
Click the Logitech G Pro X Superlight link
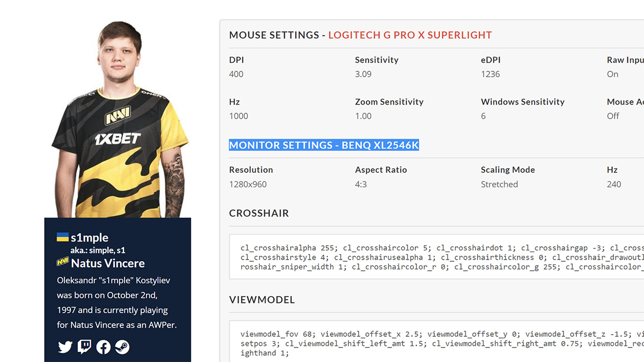pyautogui.click(x=410, y=35)
